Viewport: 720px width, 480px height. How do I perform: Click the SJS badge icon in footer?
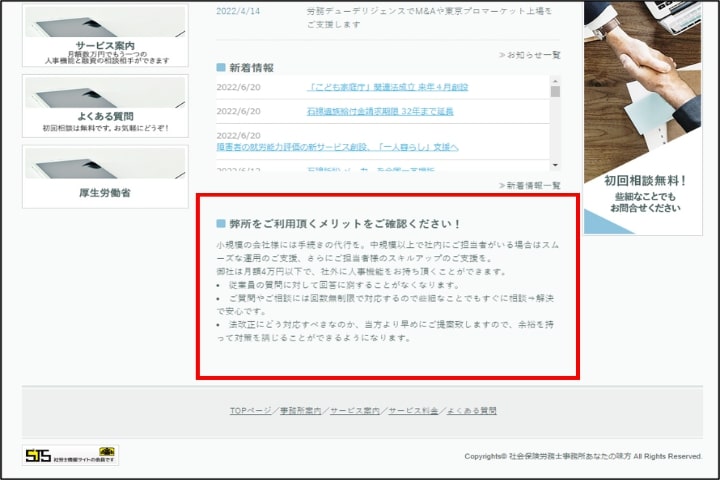coord(70,456)
